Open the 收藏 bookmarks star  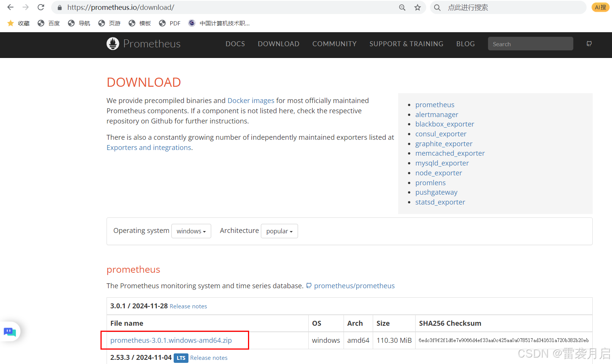tap(18, 23)
